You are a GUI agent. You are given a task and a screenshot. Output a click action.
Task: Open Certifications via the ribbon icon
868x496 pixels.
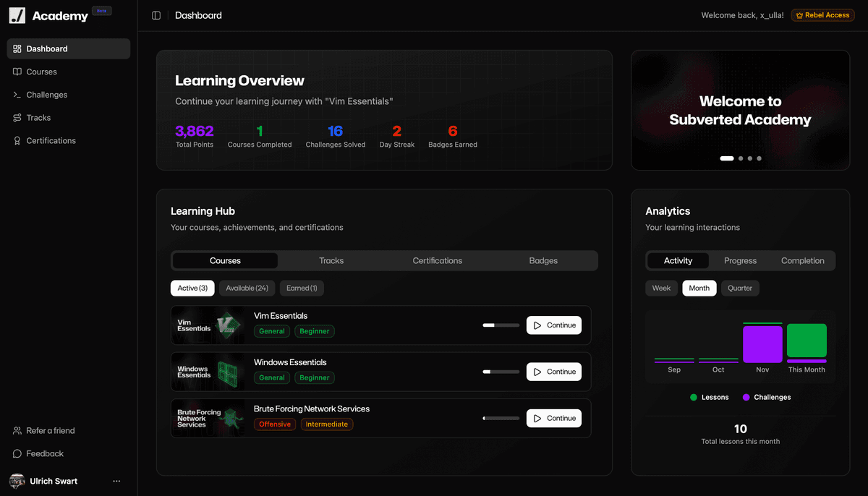16,140
